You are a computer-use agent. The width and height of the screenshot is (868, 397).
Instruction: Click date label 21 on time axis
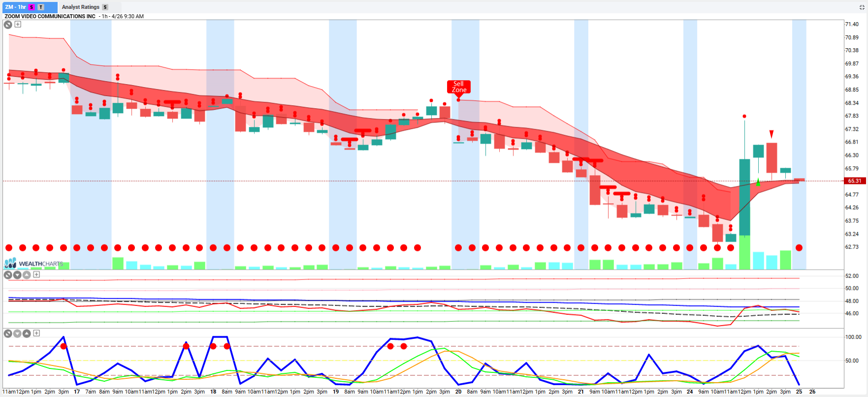tap(581, 392)
